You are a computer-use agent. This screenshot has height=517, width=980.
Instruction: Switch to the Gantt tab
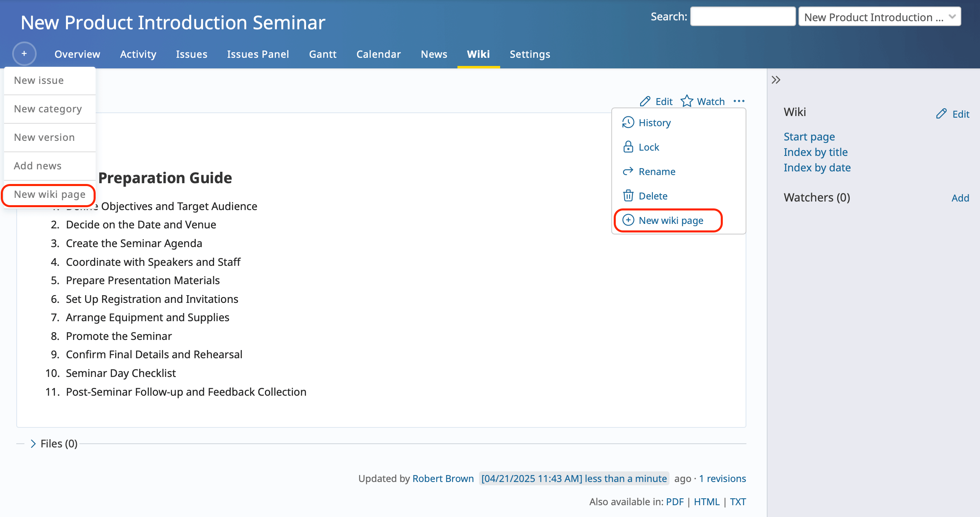coord(323,54)
